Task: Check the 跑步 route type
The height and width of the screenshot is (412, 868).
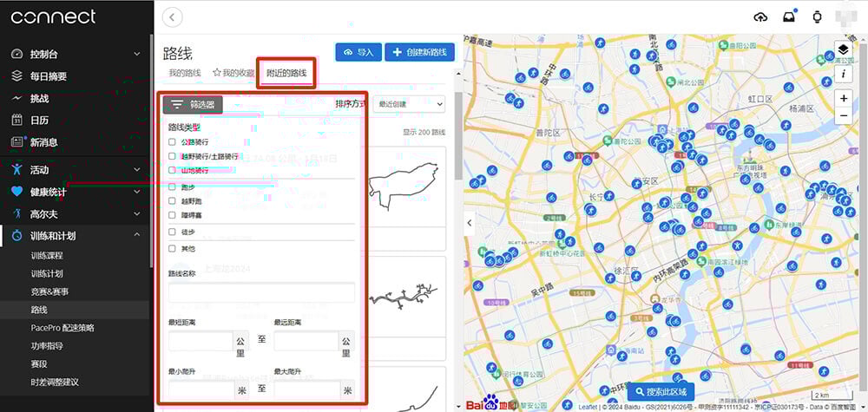Action: 172,187
